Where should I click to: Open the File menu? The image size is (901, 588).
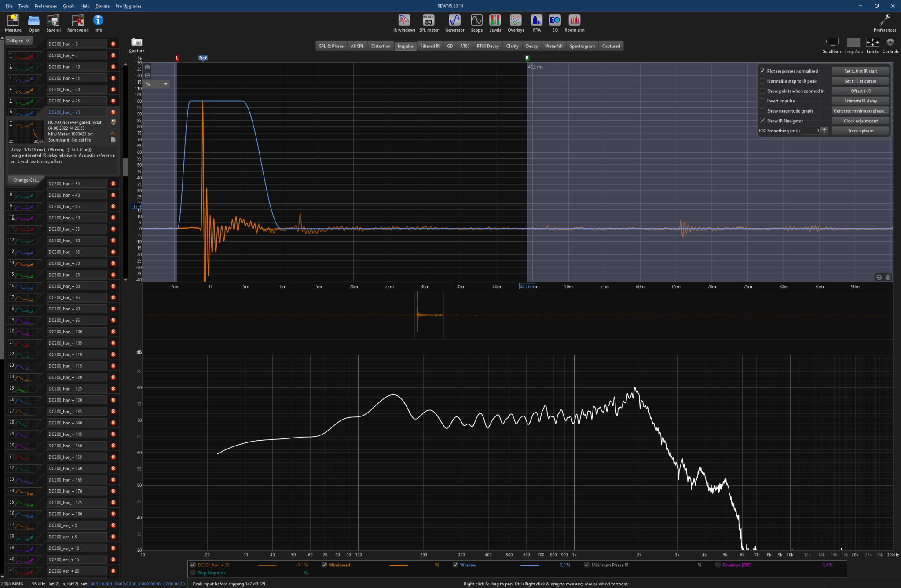point(9,6)
